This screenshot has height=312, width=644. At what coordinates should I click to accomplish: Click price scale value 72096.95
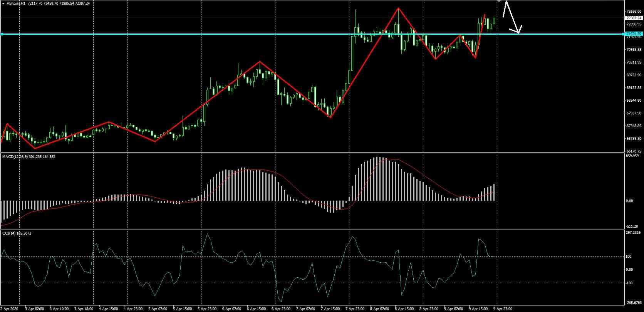pyautogui.click(x=634, y=24)
